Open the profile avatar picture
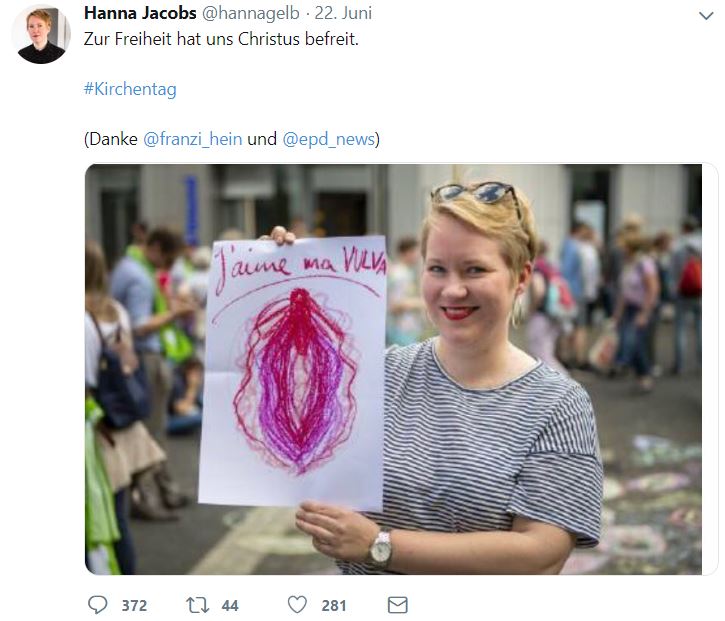Image resolution: width=725 pixels, height=621 pixels. click(x=41, y=34)
